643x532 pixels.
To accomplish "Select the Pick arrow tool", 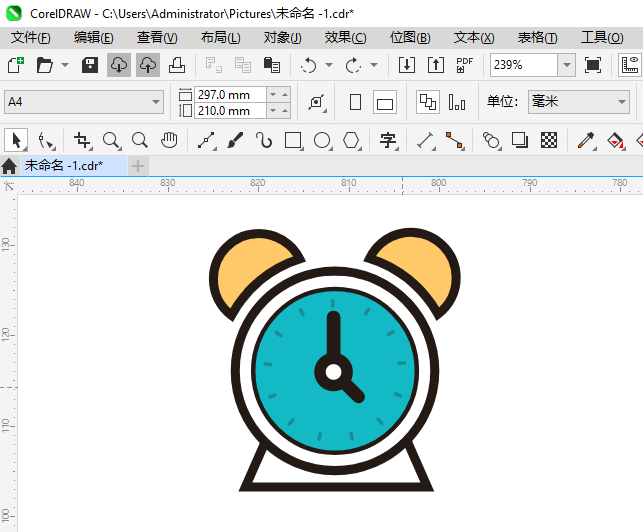I will point(16,140).
